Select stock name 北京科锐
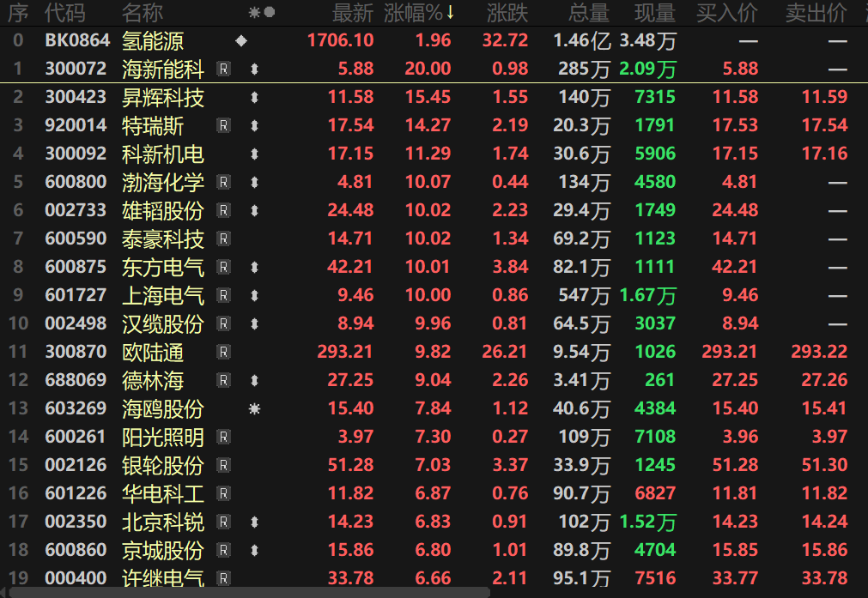The height and width of the screenshot is (598, 868). pyautogui.click(x=163, y=522)
